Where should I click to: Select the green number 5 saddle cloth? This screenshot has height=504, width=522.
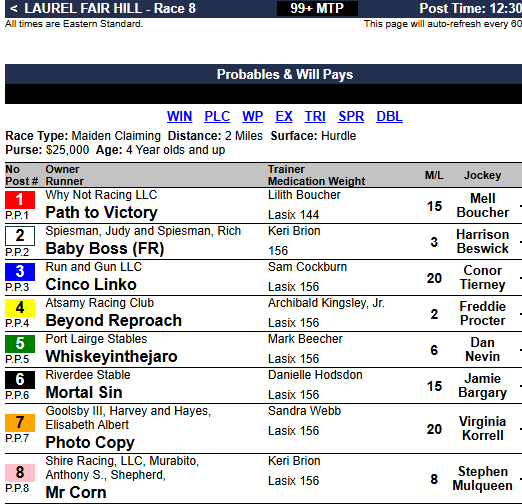pyautogui.click(x=20, y=344)
